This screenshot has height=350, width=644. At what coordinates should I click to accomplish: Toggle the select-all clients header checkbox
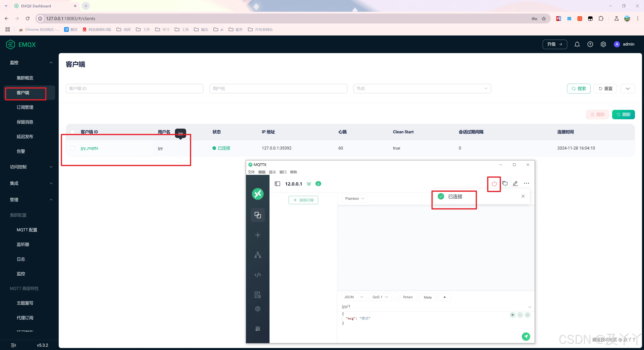[72, 132]
